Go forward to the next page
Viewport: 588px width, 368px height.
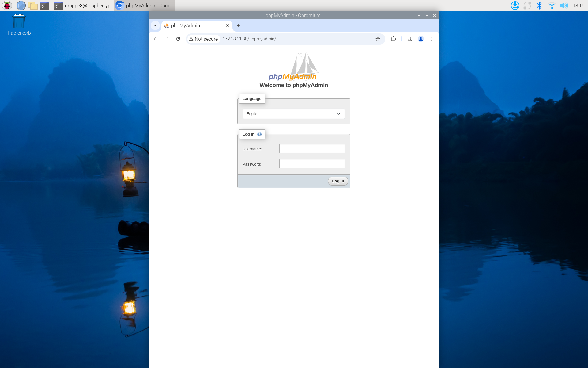click(x=167, y=39)
